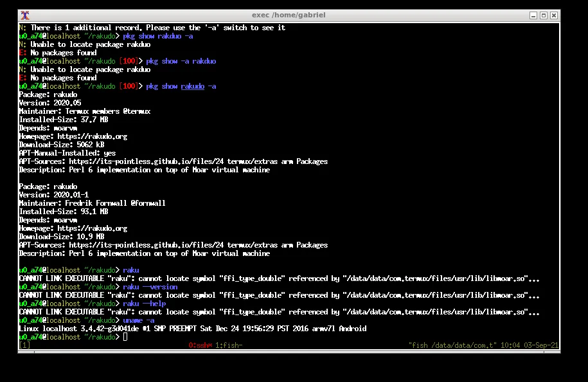The width and height of the screenshot is (588, 382).
Task: Maximize the exec /home/gabriel window
Action: pyautogui.click(x=544, y=15)
